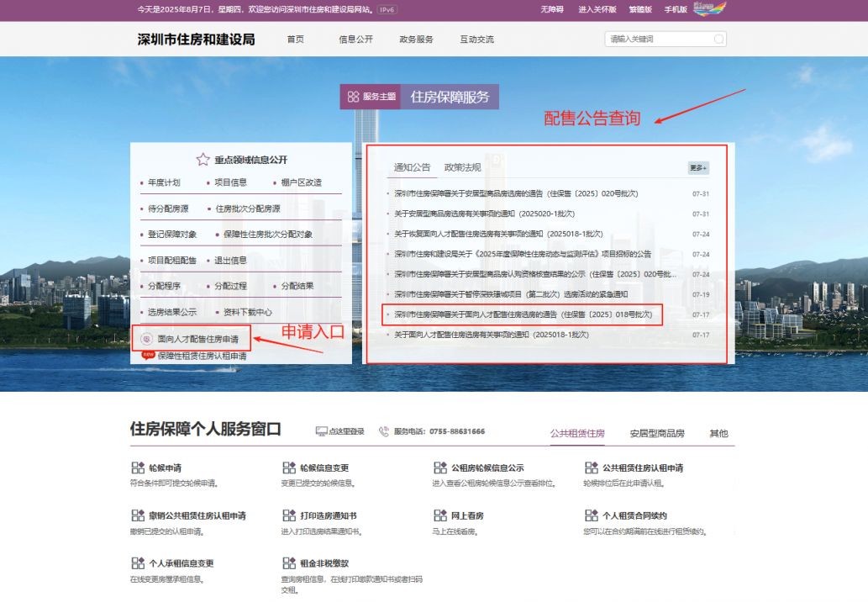Open the 选房结果公示 link
Image resolution: width=868 pixels, height=602 pixels.
pos(172,312)
